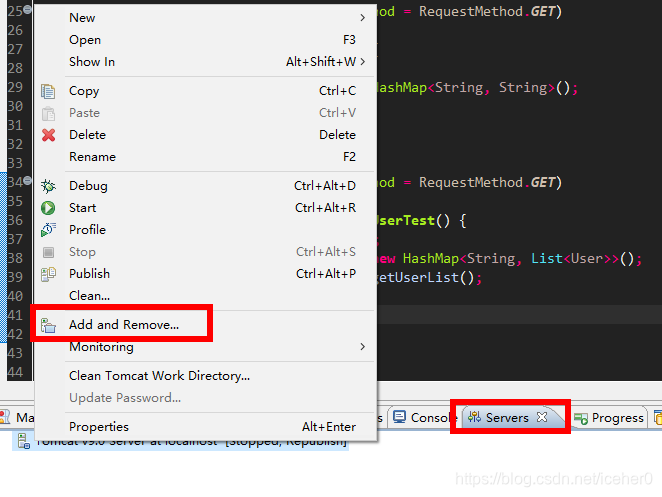Viewport: 662px width, 497px height.
Task: Select Tomcat v9.0 Server at localhost row
Action: [181, 442]
